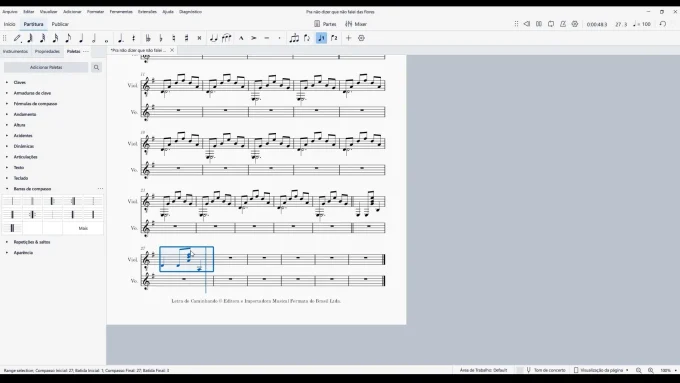Add marcato articulation
Image resolution: width=680 pixels, height=383 pixels.
[x=241, y=38]
